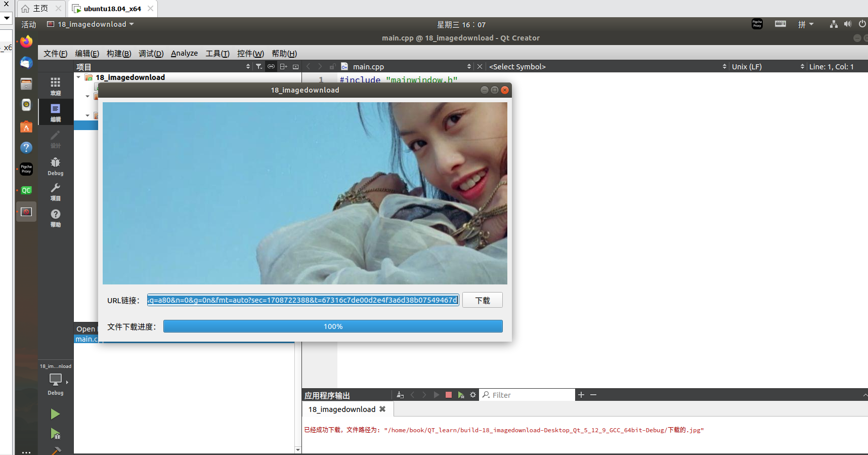Open application output settings gear
868x455 pixels.
click(x=473, y=395)
